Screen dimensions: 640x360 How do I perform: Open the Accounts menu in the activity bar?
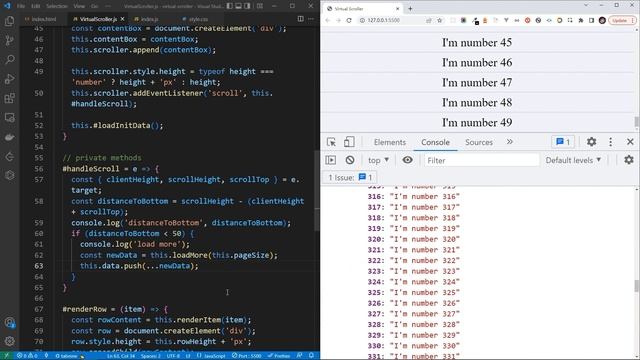pyautogui.click(x=9, y=322)
